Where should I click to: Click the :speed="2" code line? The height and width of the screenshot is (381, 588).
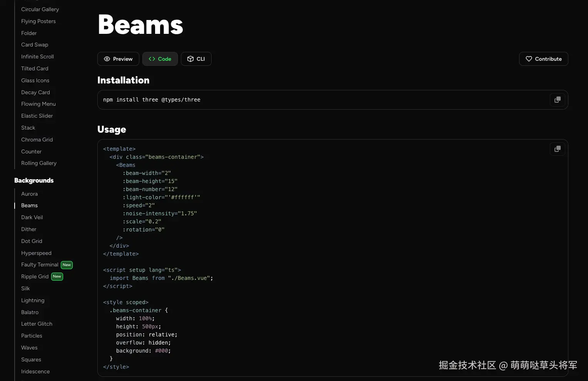[139, 205]
